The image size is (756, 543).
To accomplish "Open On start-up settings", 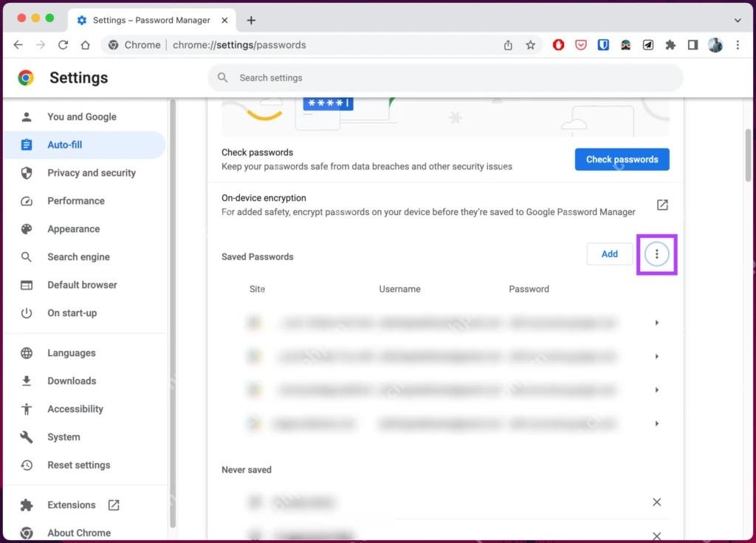I will (x=72, y=313).
